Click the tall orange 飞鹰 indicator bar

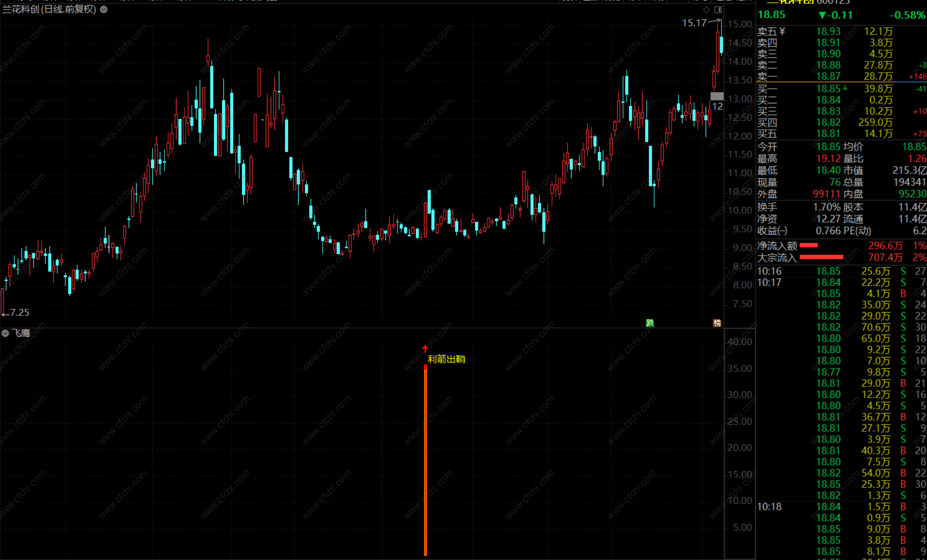click(x=425, y=461)
